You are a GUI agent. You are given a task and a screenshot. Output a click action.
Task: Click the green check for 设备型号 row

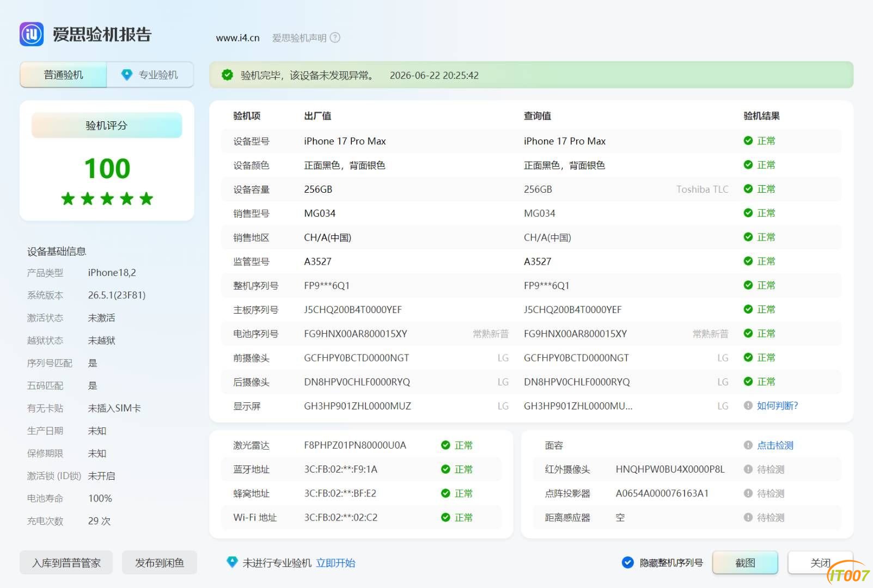click(748, 140)
